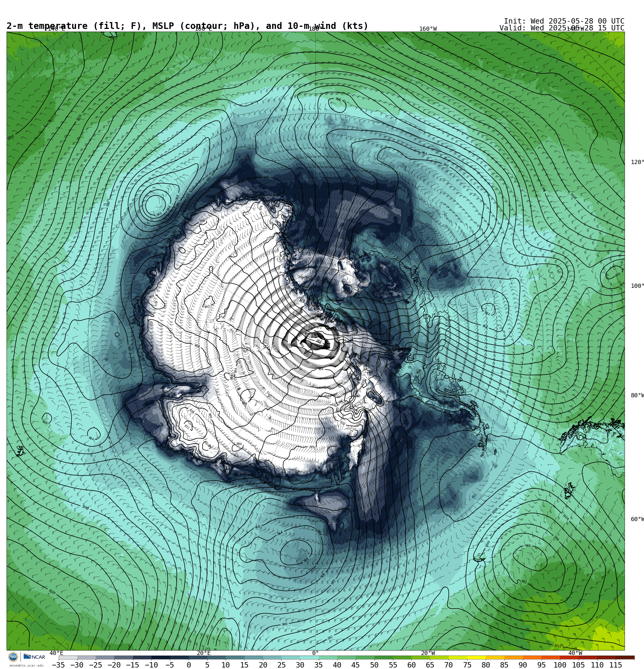
Task: Click the NCAR logo
Action: coord(34,657)
